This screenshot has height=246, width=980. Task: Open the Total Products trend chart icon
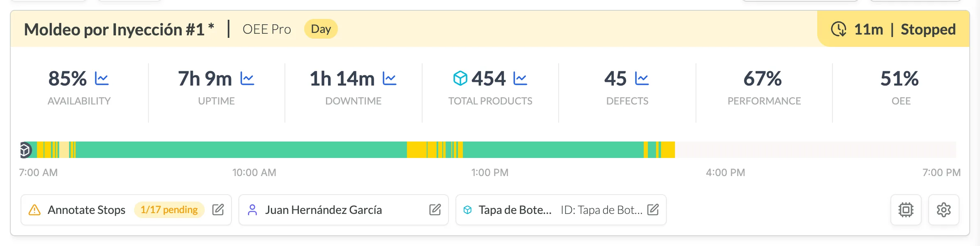point(520,79)
